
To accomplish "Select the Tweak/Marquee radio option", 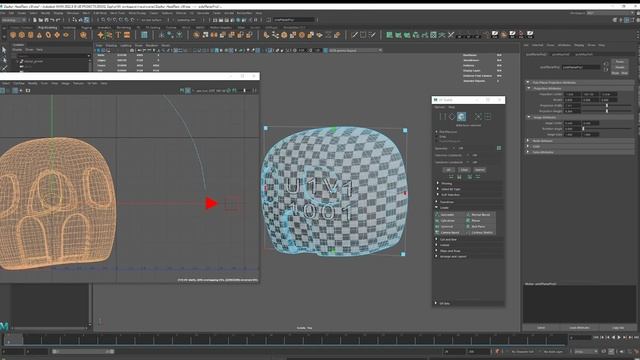I will 436,141.
